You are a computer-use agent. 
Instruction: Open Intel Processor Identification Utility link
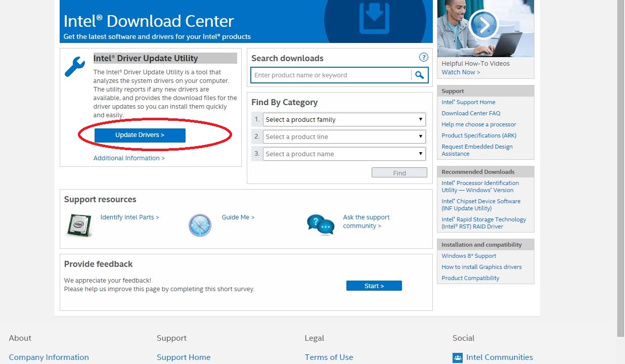(480, 187)
